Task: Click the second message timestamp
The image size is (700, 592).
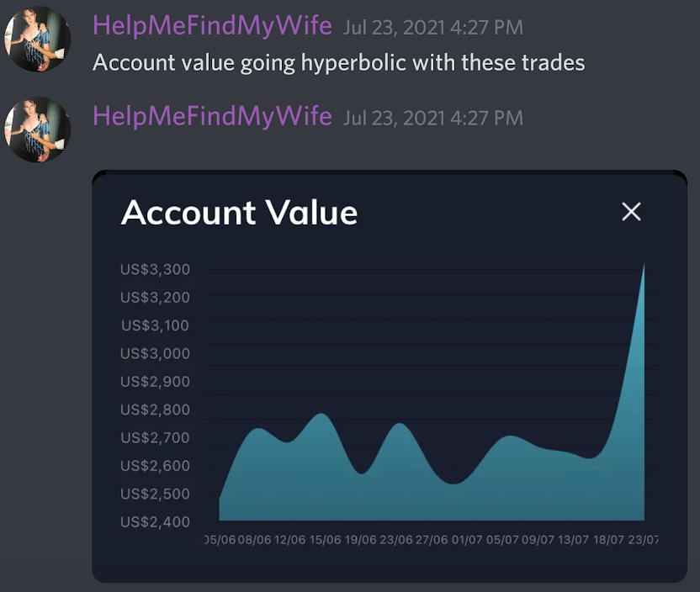Action: click(x=433, y=119)
